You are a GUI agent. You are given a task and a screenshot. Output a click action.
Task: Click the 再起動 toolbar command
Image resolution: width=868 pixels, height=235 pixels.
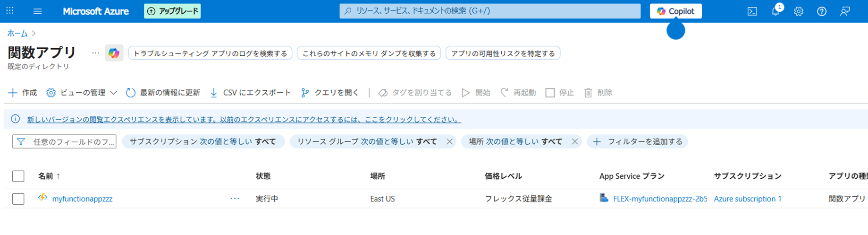518,93
